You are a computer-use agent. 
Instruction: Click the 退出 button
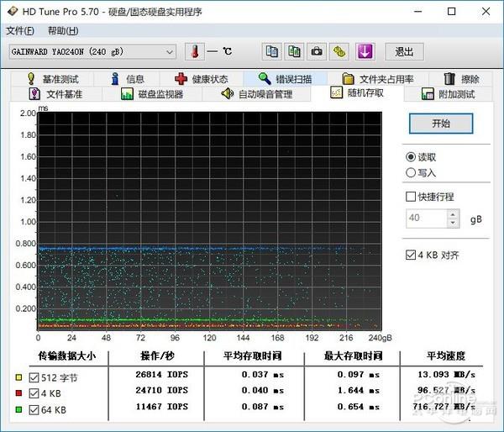coord(404,51)
